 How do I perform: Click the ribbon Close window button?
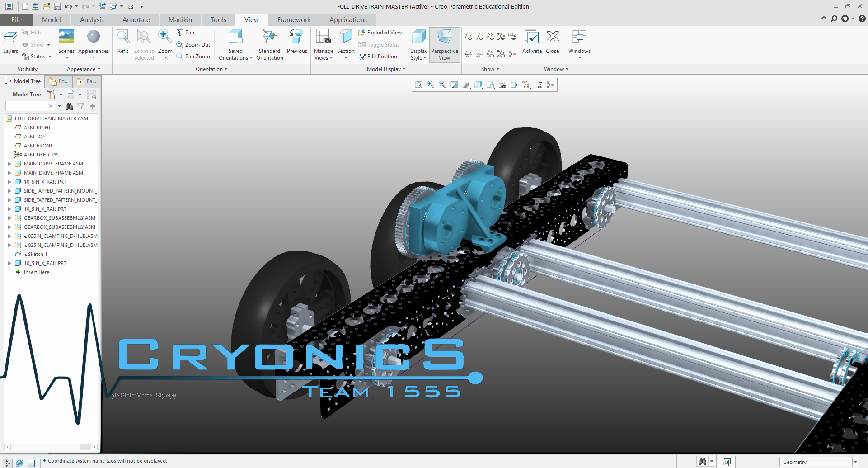(553, 42)
